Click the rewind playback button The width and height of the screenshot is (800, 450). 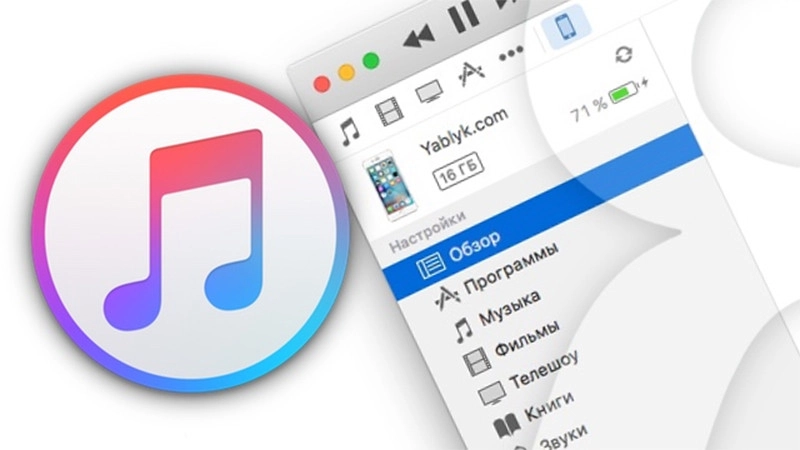pyautogui.click(x=418, y=38)
